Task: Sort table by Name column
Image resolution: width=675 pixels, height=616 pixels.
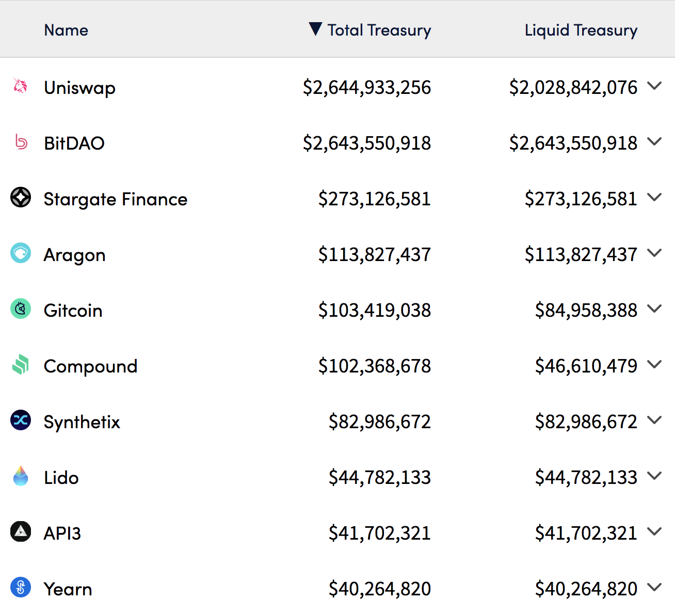Action: click(x=66, y=30)
